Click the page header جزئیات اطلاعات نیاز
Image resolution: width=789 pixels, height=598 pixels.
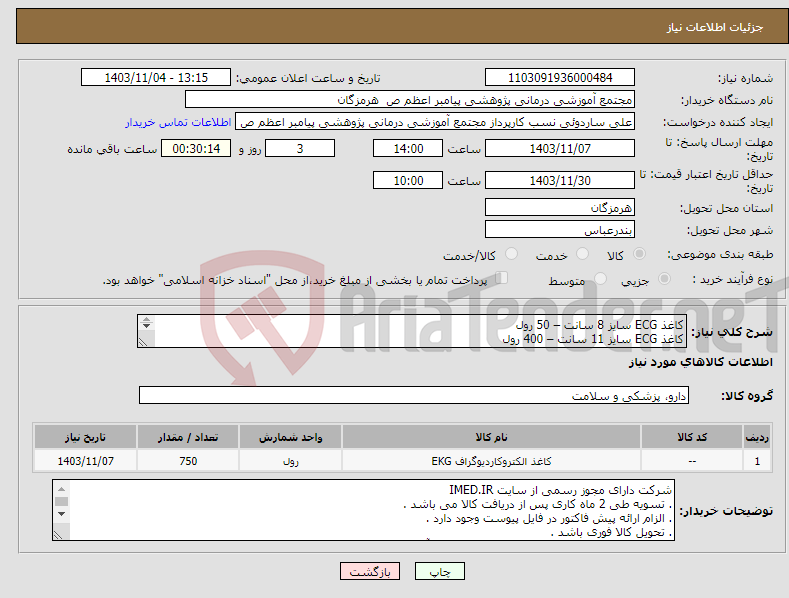coord(715,27)
